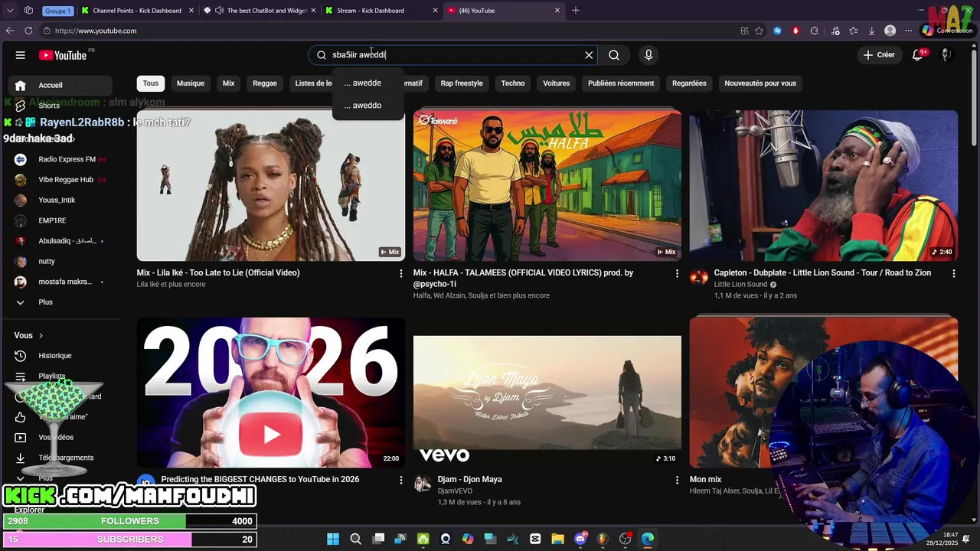Open options menu for Capleton Dubplate video

pyautogui.click(x=953, y=273)
